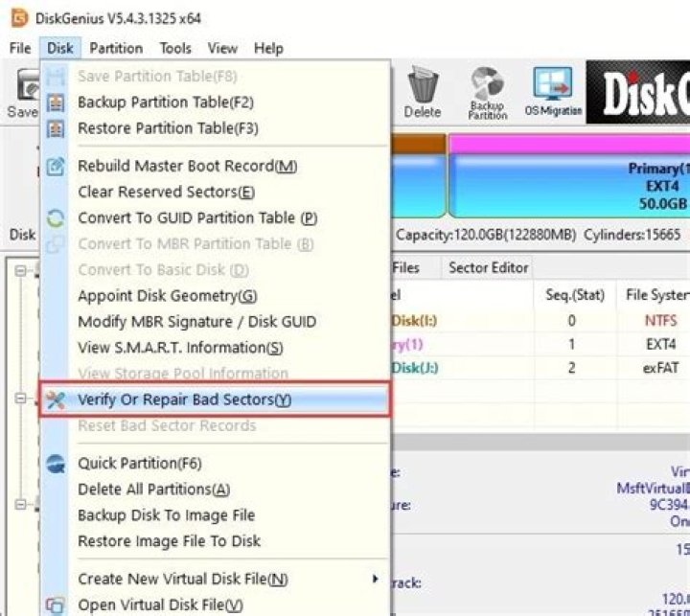Open the Help menu

268,48
